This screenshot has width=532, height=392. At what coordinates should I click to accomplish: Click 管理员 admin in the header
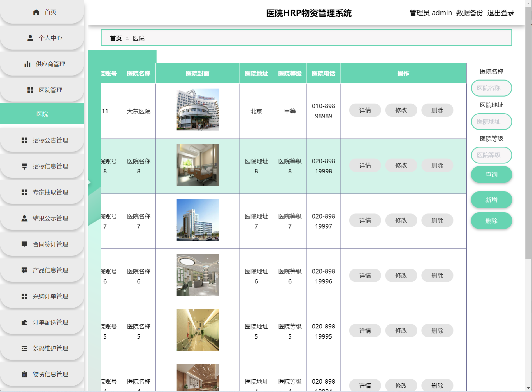coord(431,13)
